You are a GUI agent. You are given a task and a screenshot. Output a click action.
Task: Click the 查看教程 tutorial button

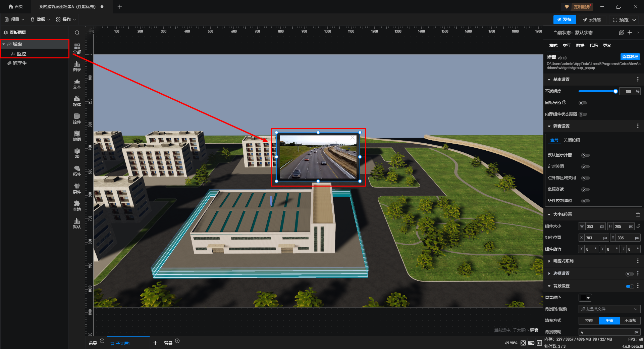pos(630,57)
